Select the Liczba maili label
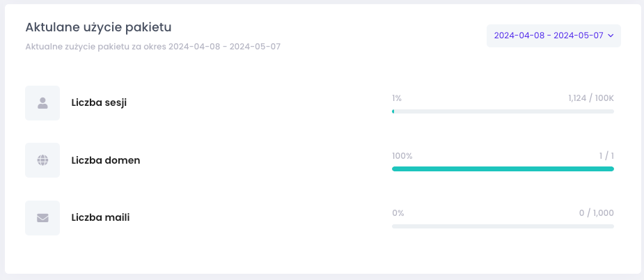Screen dimensions: 644x280 point(101,217)
